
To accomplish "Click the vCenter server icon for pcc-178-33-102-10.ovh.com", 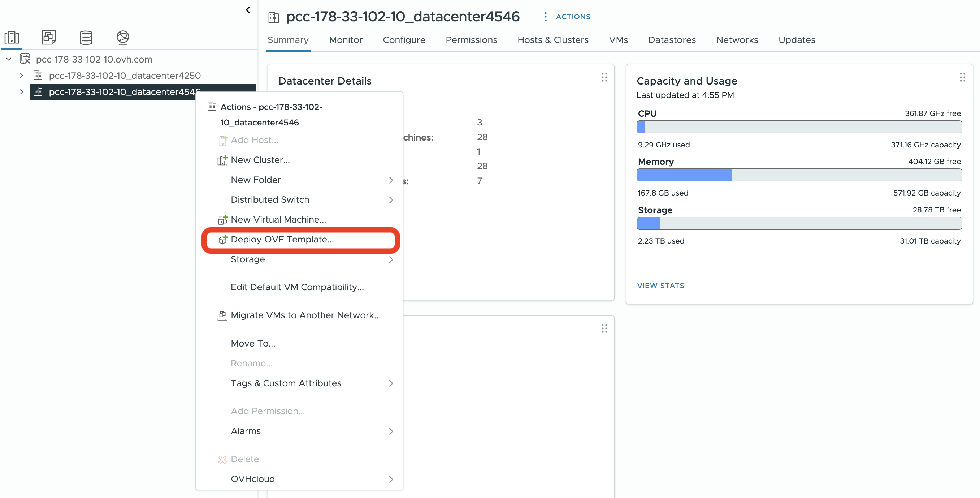I will [x=25, y=59].
